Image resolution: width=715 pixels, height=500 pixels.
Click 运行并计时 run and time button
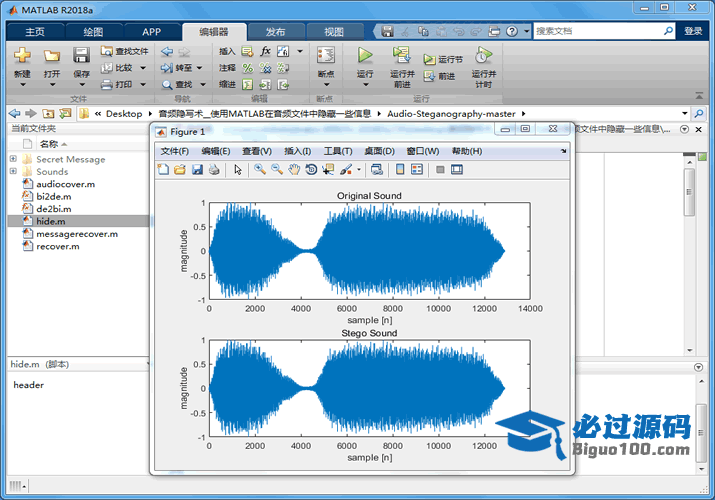(484, 67)
